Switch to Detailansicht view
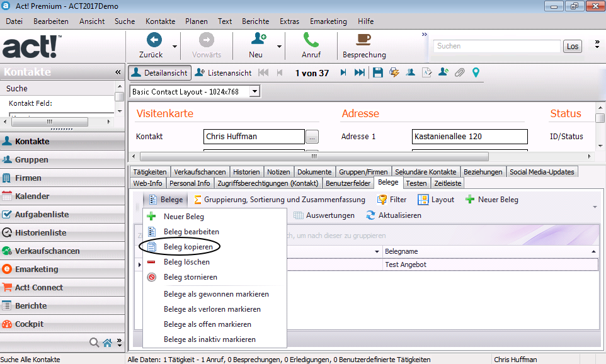 pos(159,72)
